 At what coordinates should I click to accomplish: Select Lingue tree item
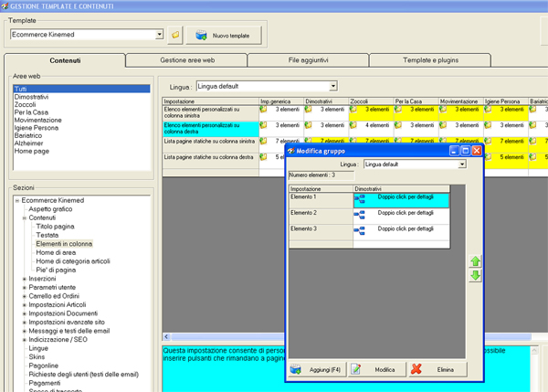(38, 348)
